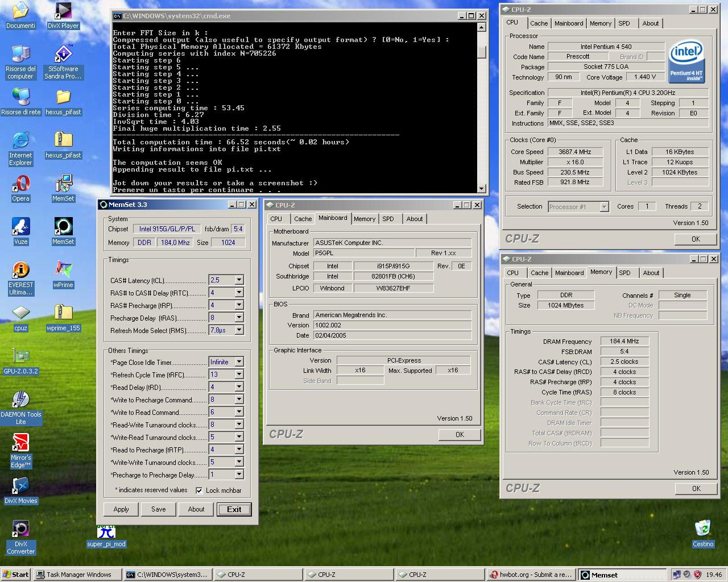Image resolution: width=728 pixels, height=582 pixels.
Task: Click the Intel Pentium 4 HT logo
Action: tap(686, 61)
